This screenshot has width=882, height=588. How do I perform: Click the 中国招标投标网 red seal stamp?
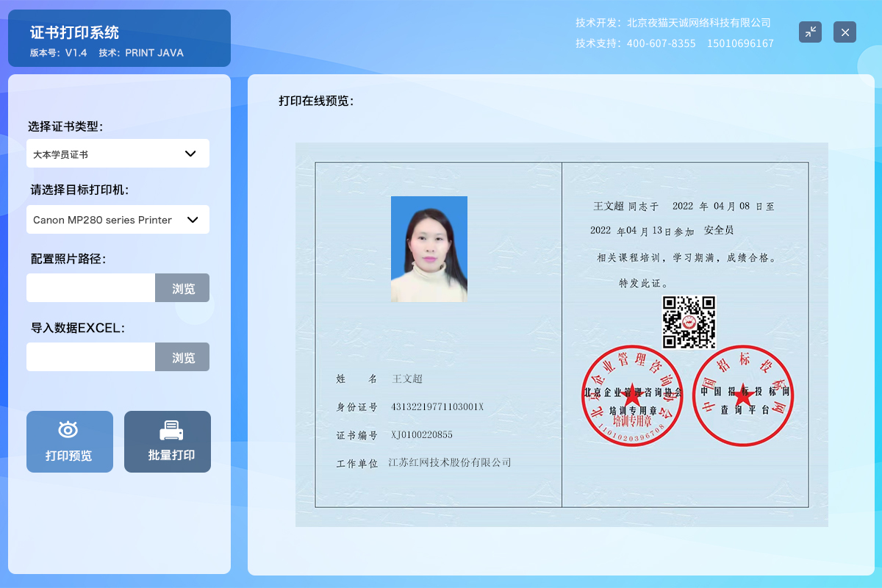click(x=742, y=395)
